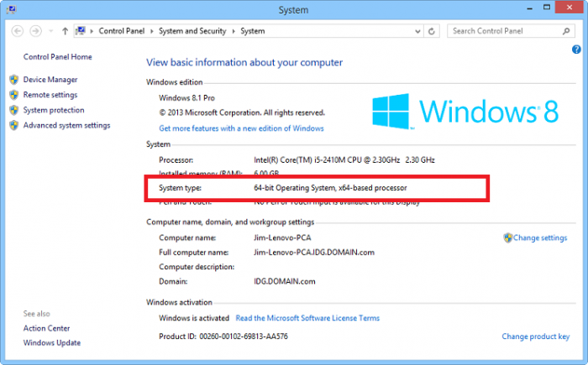Click the View basic information heading
588x365 pixels.
[244, 63]
